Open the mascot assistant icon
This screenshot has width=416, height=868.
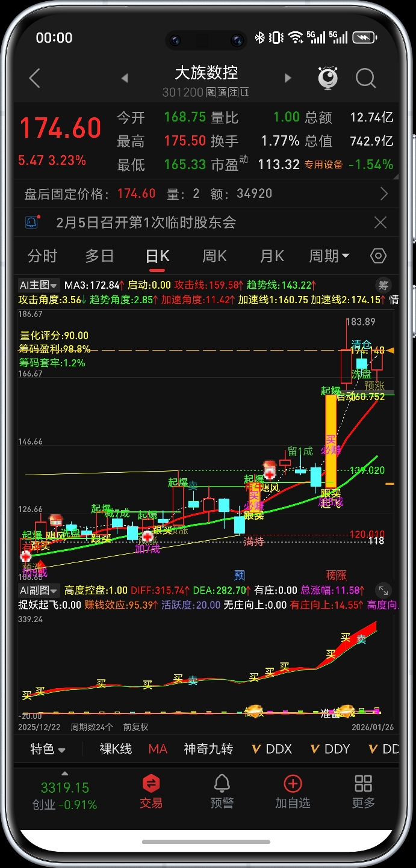coord(328,78)
